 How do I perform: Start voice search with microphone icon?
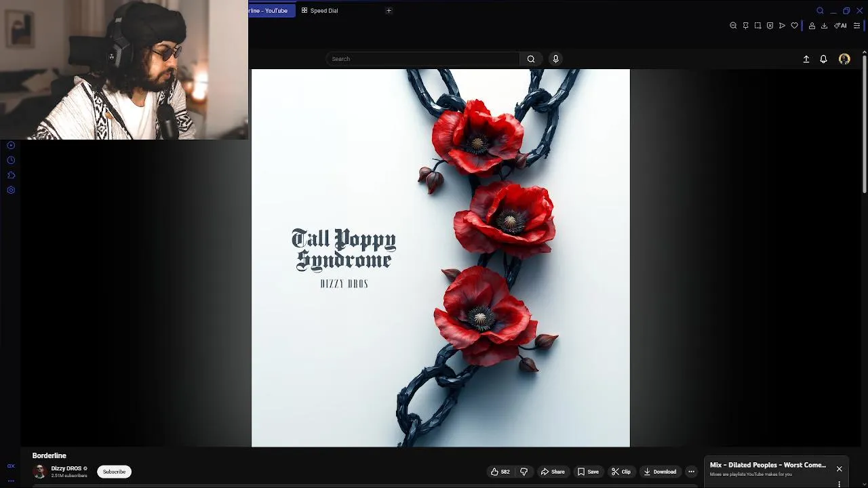click(x=555, y=59)
